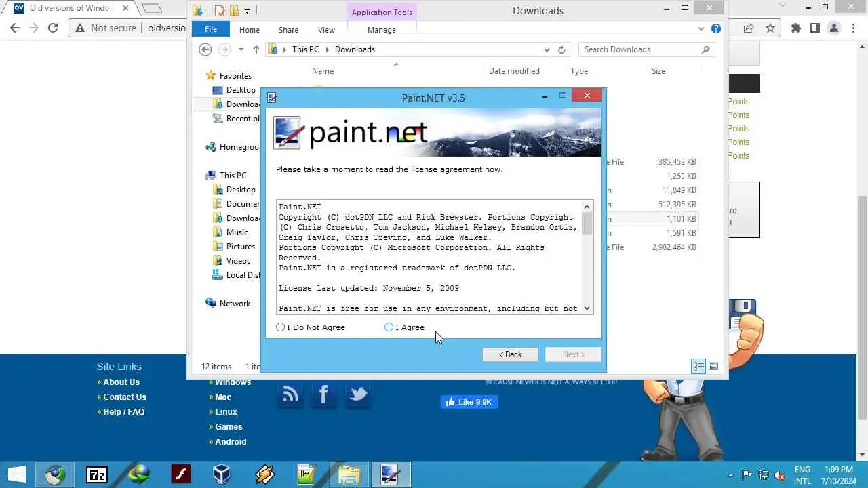
Task: Click the license agreement scrollbar thumb
Action: coord(587,223)
